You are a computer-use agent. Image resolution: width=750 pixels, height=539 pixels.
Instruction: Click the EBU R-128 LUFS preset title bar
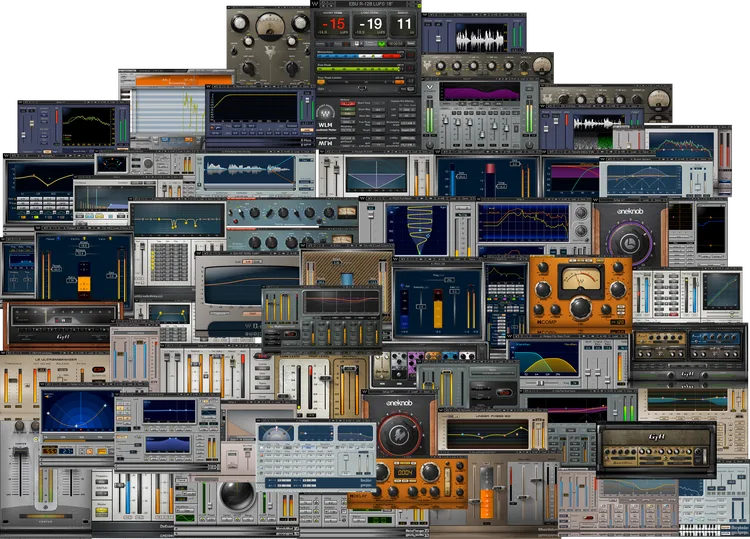372,5
